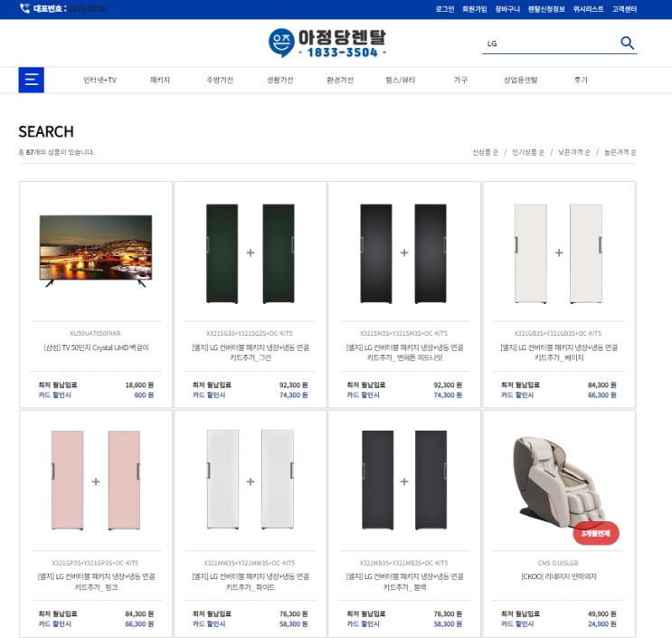Open the green refrigerator package image
Viewport: 672px width, 638px height.
(x=251, y=253)
